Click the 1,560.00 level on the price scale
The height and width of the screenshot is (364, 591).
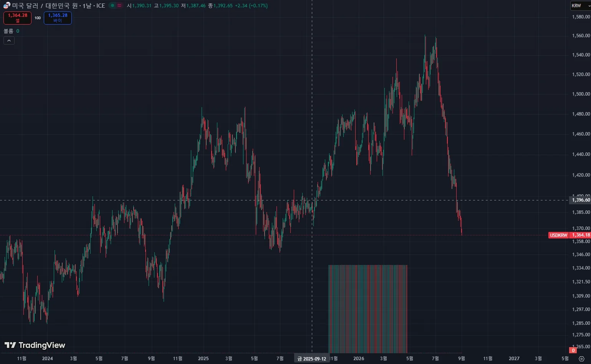click(x=581, y=36)
